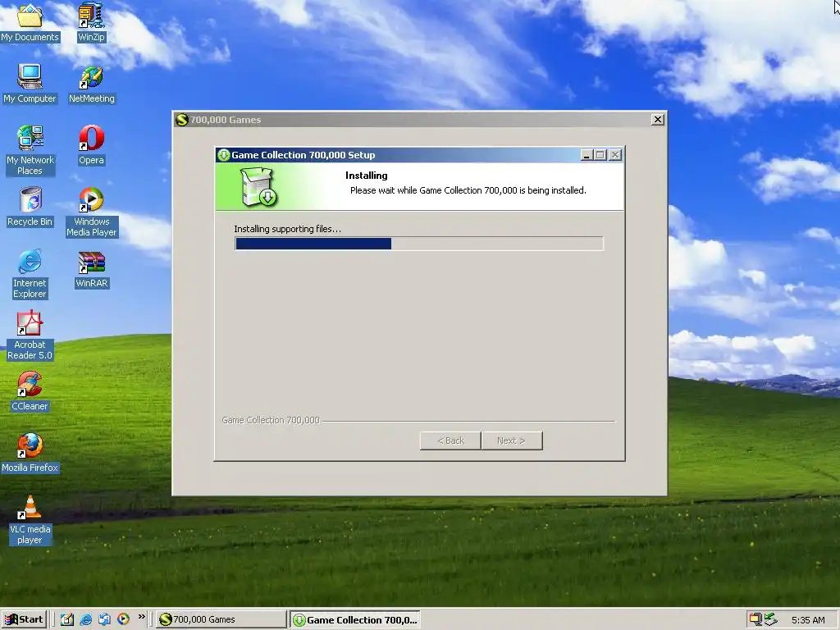The height and width of the screenshot is (630, 840).
Task: Click the Game Collection 700,000 Setup title bar
Action: (x=419, y=155)
